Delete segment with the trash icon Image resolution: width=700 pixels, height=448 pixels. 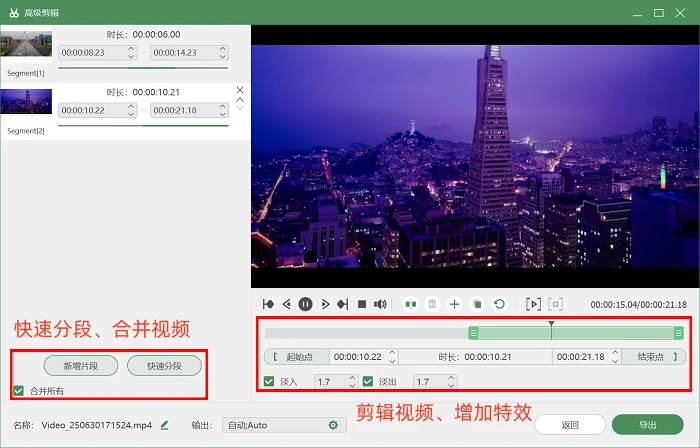[432, 304]
